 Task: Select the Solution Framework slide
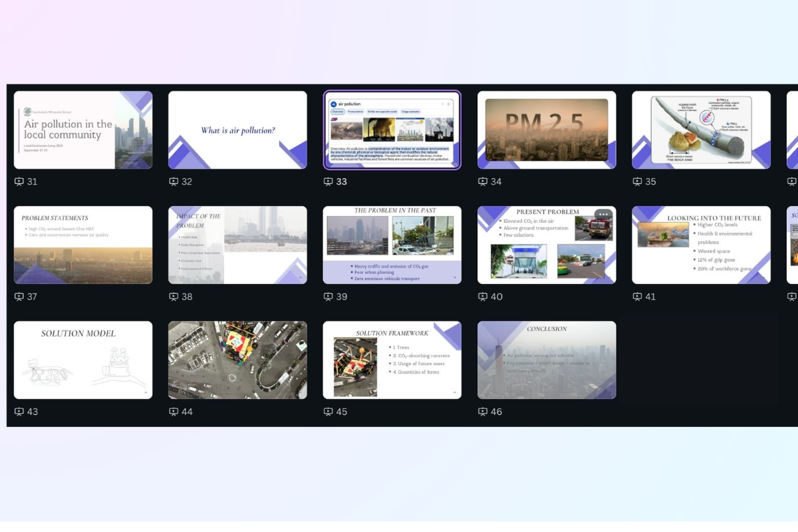click(392, 360)
